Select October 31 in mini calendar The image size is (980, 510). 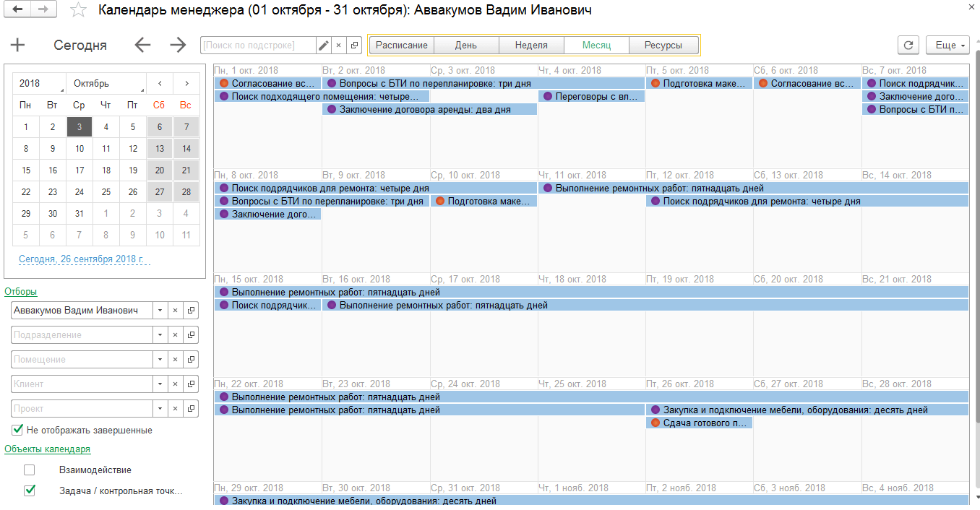(x=79, y=214)
